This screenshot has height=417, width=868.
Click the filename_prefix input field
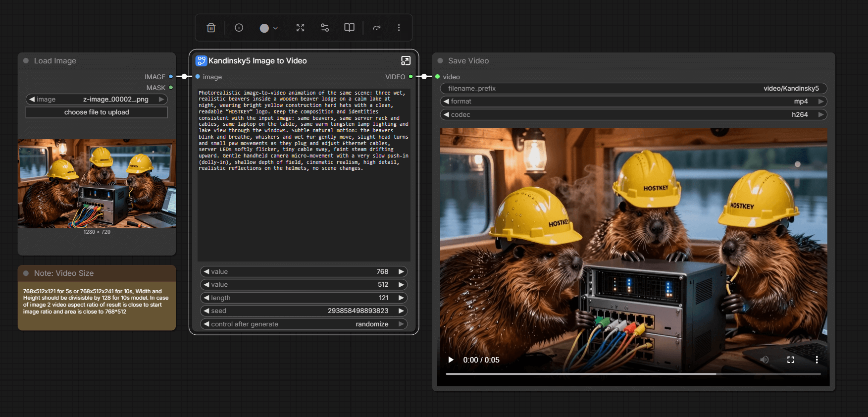click(633, 88)
